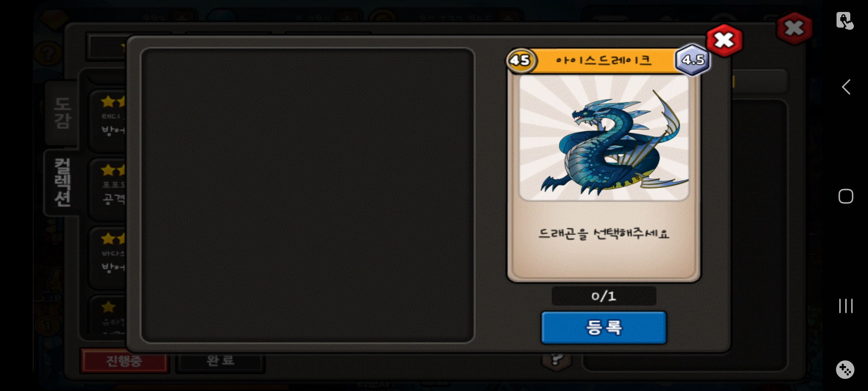Open the 도감 side tab
The height and width of the screenshot is (391, 868).
(x=62, y=113)
